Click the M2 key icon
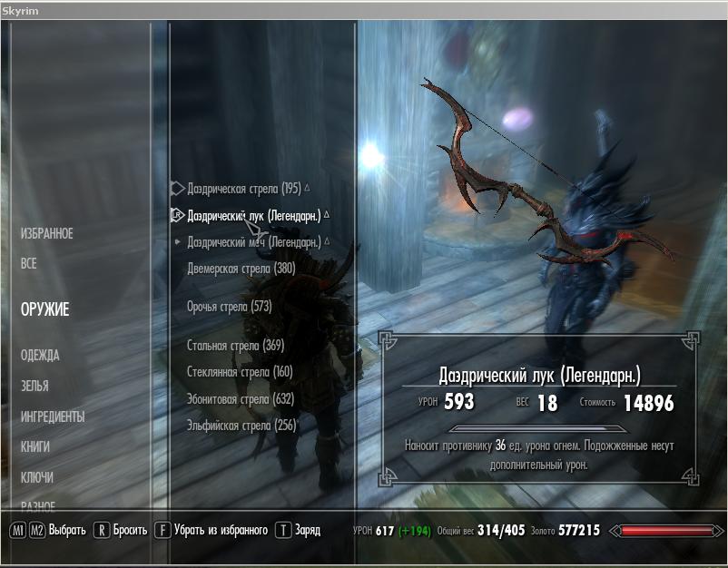 coord(37,530)
